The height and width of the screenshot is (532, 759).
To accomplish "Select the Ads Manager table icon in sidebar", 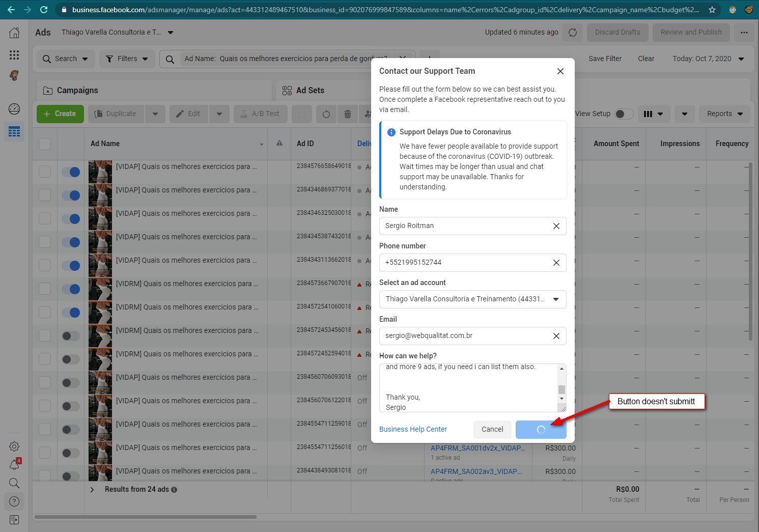I will tap(14, 132).
